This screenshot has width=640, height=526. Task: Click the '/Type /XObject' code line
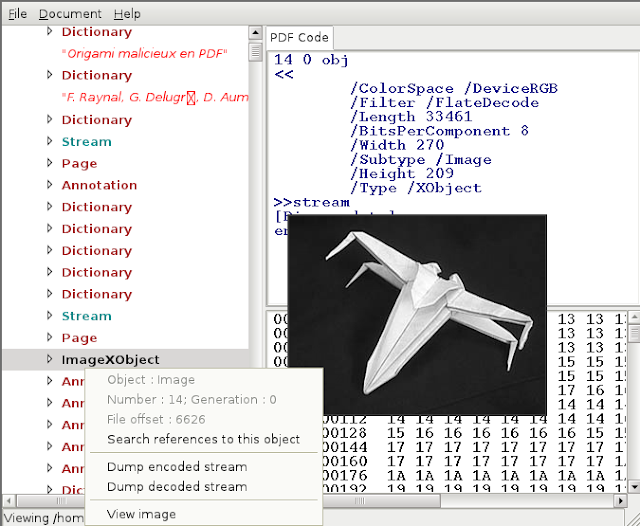coord(416,188)
